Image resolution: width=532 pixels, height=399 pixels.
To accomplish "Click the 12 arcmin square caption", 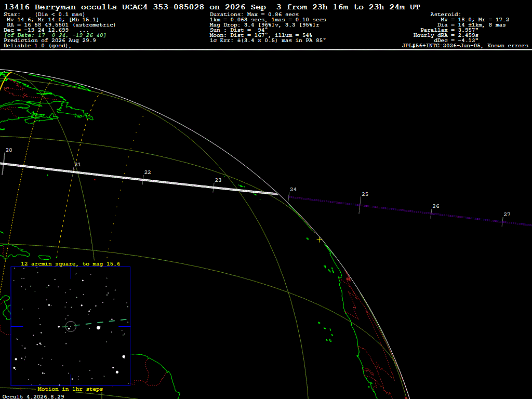I will point(71,263).
